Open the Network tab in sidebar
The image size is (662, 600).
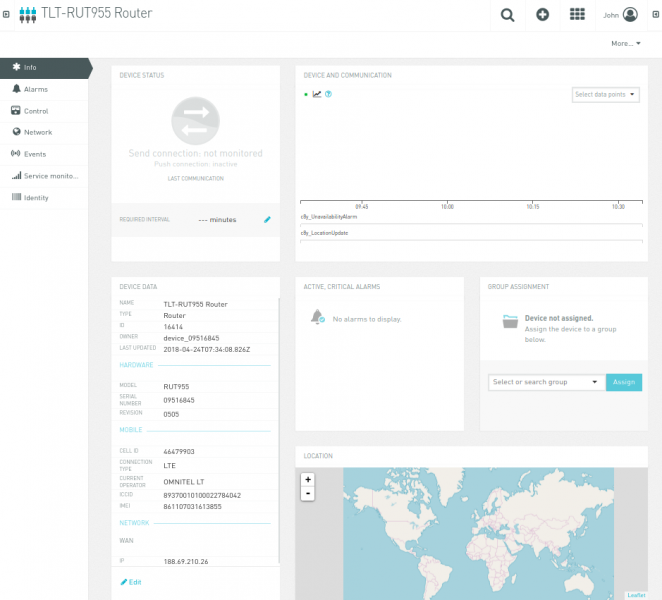(x=37, y=132)
